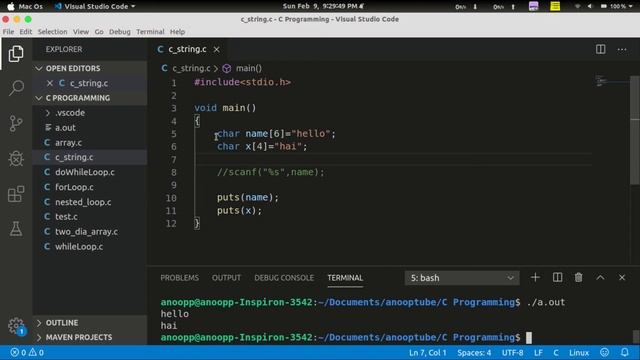Open two_dia_array.c file

point(90,232)
